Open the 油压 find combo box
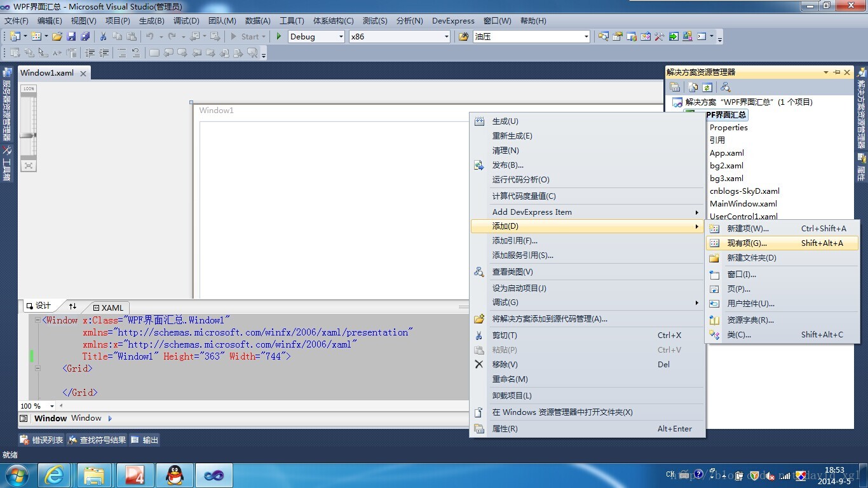Image resolution: width=868 pixels, height=488 pixels. pos(586,37)
